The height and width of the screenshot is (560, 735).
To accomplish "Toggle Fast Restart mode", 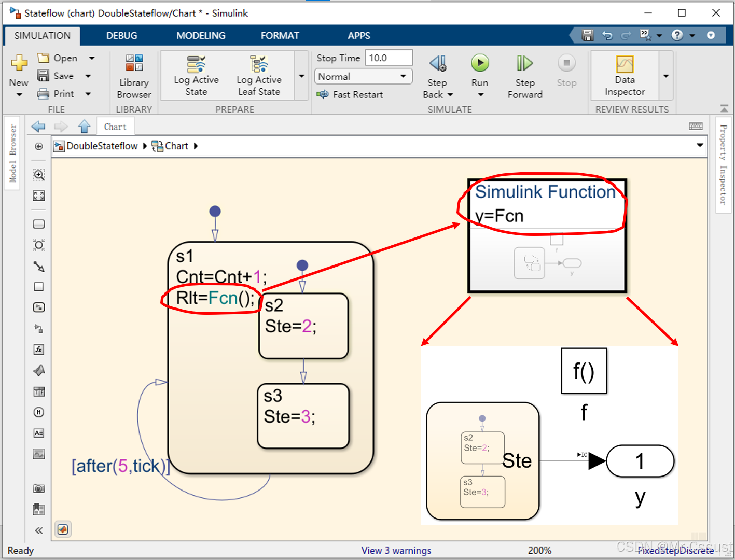I will pos(350,94).
